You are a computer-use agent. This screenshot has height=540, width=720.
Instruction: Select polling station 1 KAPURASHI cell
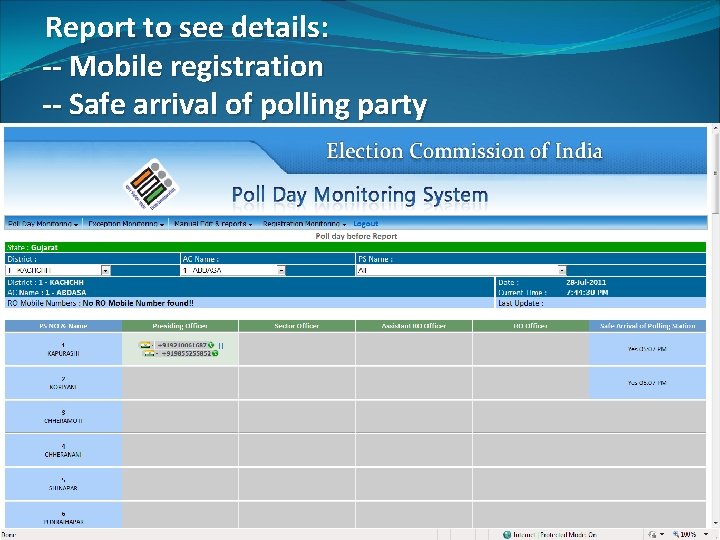pyautogui.click(x=63, y=349)
